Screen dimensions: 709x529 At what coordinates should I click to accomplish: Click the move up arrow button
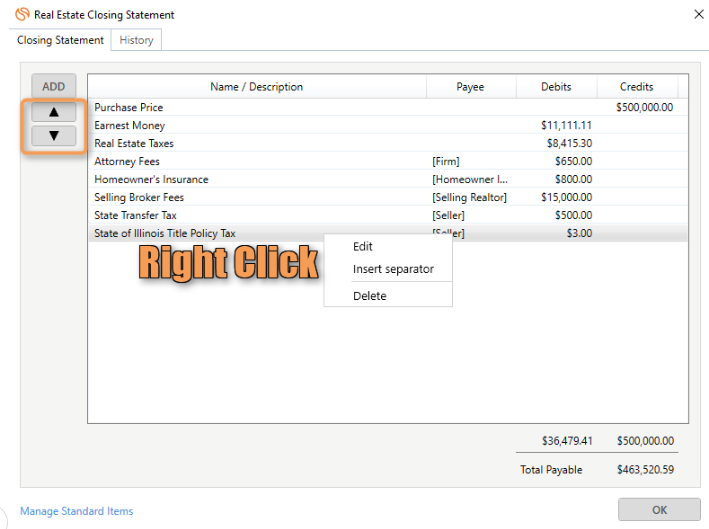(54, 113)
